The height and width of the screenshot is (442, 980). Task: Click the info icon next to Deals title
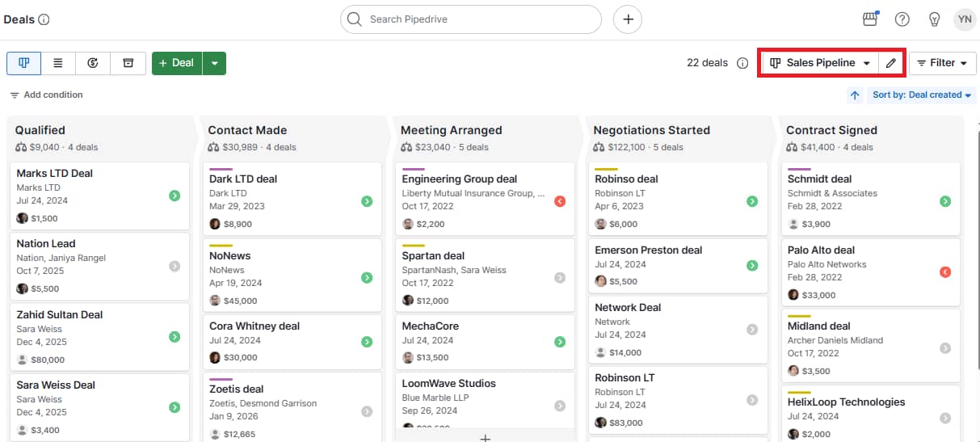[x=44, y=19]
